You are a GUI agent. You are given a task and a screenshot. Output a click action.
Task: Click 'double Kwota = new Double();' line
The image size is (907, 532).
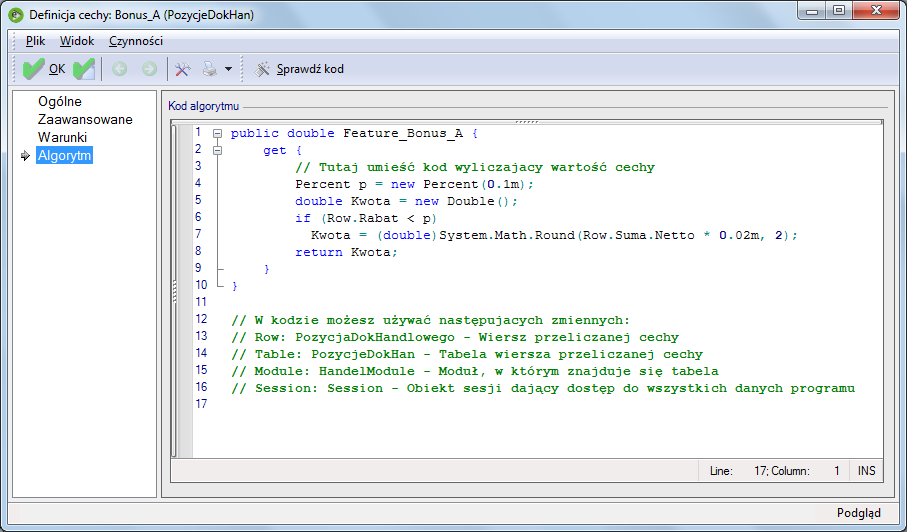(407, 201)
